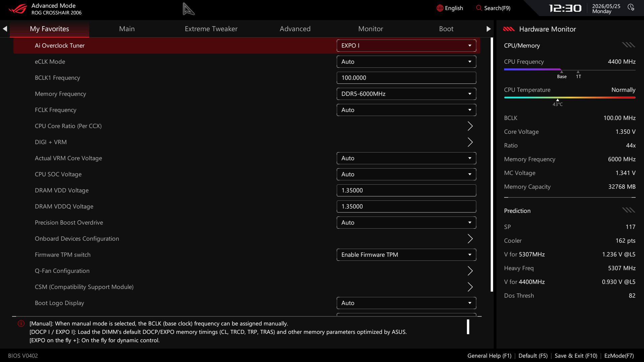
Task: Click the Memory Frequency setting label
Action: 60,94
